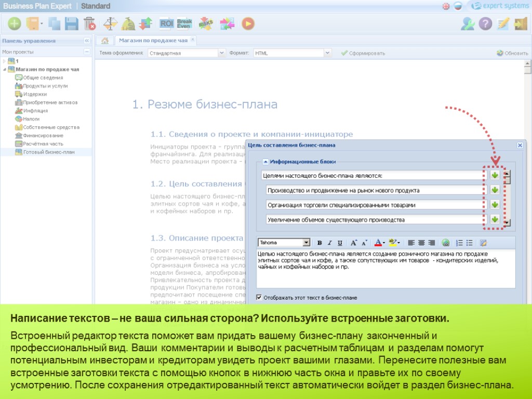Insert numbered list in the editor
This screenshot has width=532, height=399.
[459, 243]
